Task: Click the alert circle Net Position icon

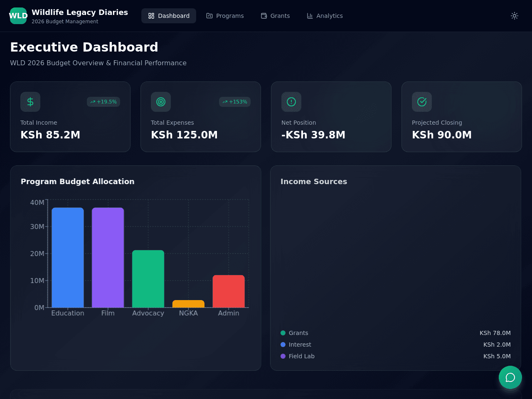Action: (291, 102)
